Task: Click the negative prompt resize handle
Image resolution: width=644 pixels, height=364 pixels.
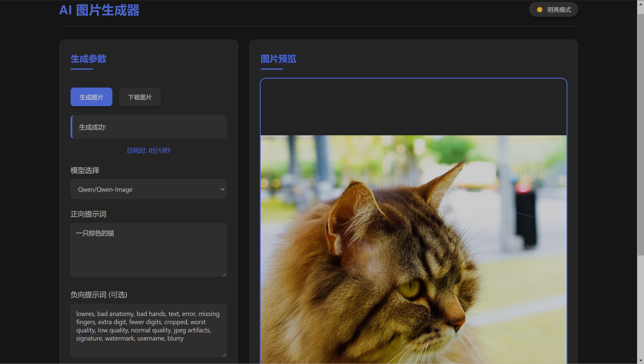Action: [224, 355]
